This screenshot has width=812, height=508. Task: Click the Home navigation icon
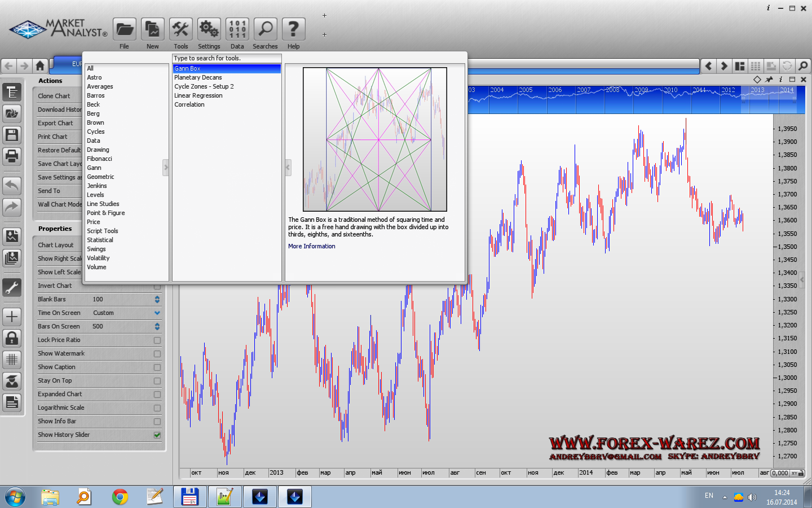39,66
